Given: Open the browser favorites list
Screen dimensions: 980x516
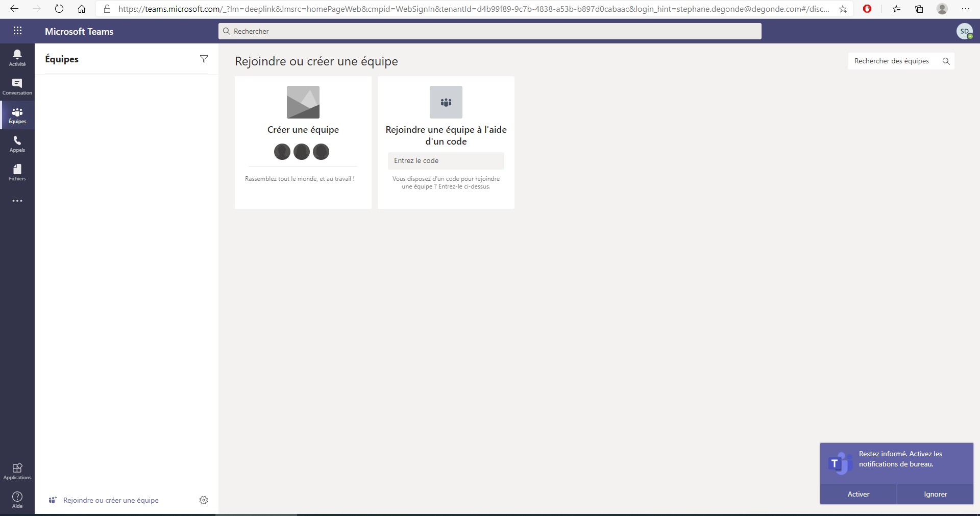Looking at the screenshot, I should 897,9.
